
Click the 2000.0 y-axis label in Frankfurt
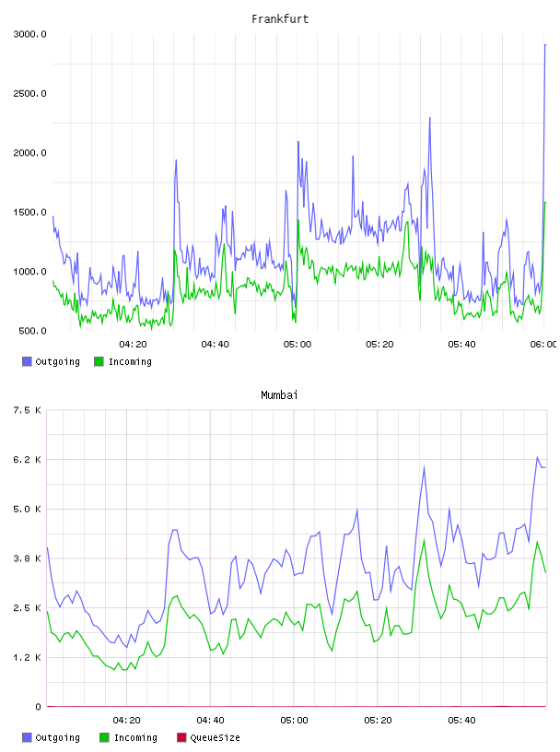pyautogui.click(x=29, y=153)
